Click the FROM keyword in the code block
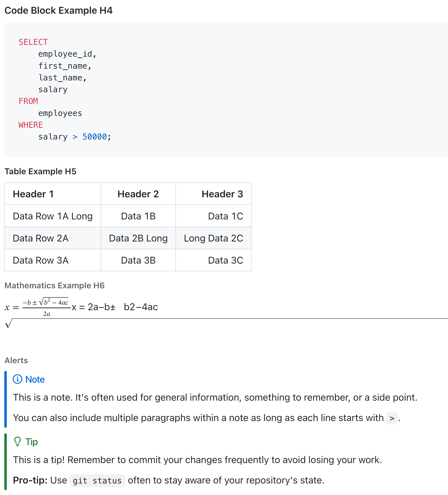Screen dimensions: 448x495 pos(28,101)
